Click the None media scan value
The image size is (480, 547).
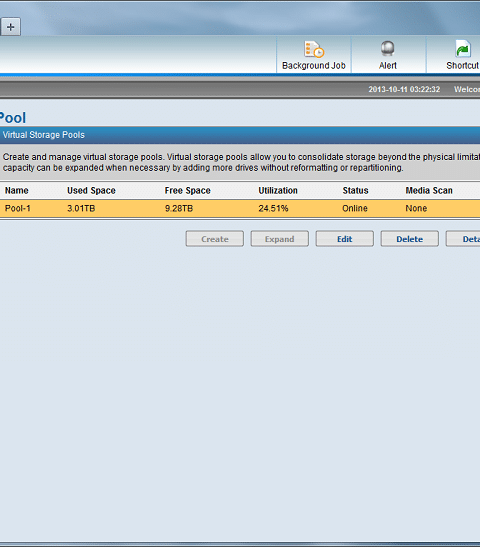tap(416, 209)
